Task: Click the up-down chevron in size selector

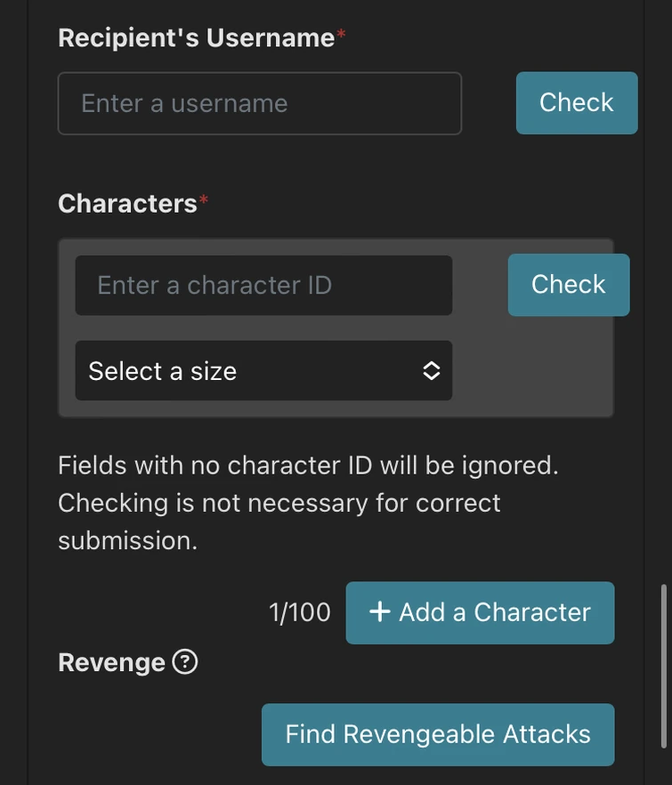Action: point(431,371)
